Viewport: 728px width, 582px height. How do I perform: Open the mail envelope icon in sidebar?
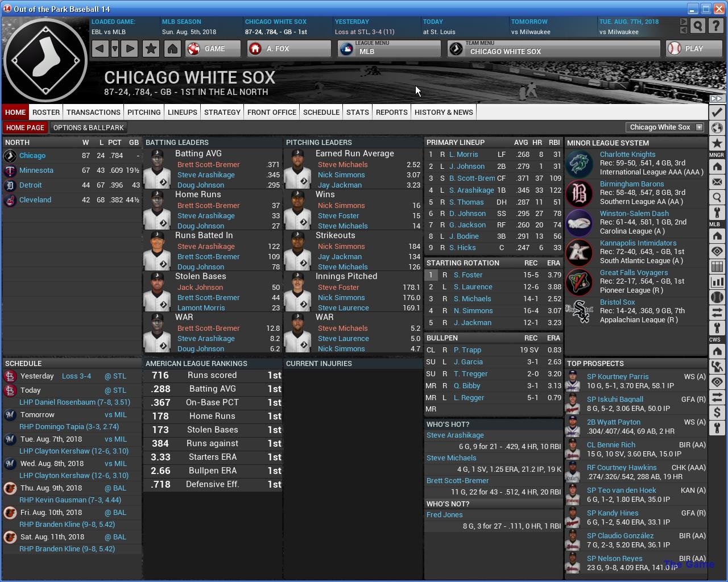(717, 182)
